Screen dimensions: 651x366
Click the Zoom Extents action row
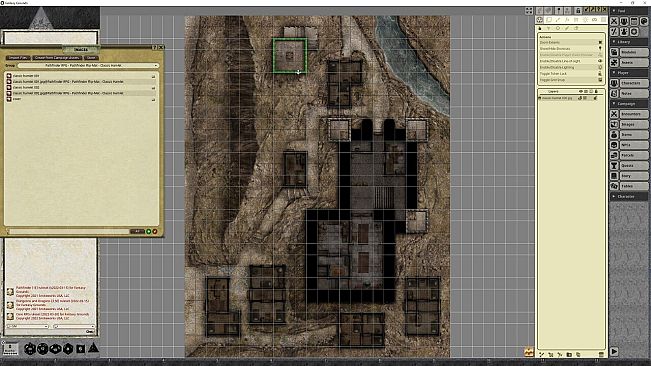(x=570, y=42)
